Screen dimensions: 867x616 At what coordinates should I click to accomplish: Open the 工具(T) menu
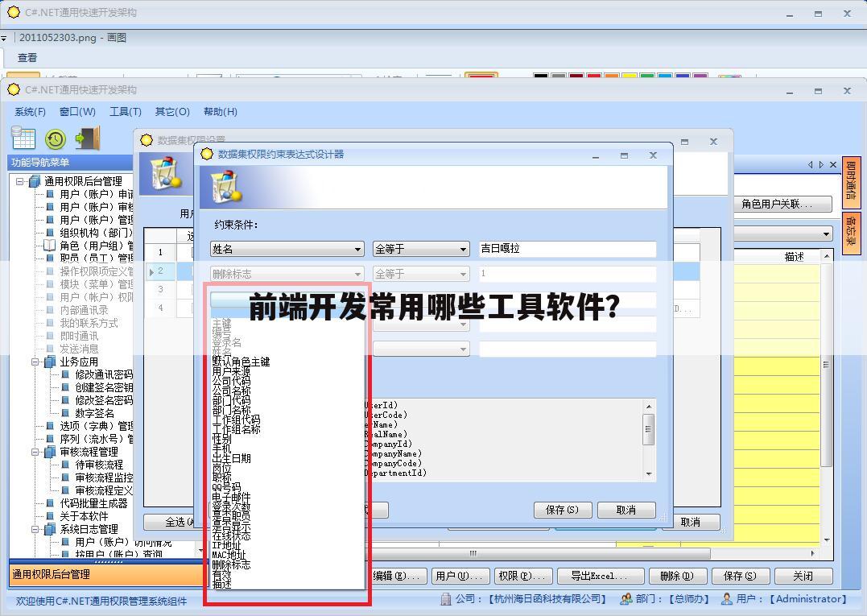click(126, 112)
